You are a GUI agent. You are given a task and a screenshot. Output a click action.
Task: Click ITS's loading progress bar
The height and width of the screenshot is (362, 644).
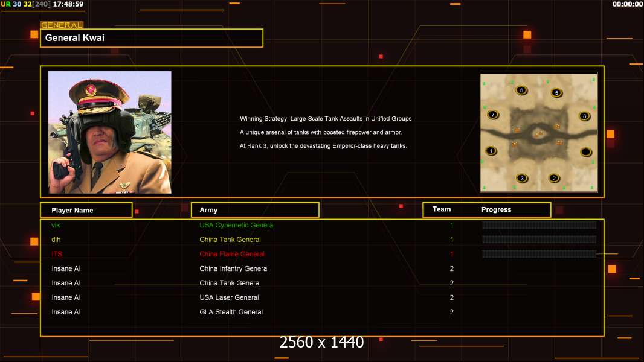[x=539, y=254]
